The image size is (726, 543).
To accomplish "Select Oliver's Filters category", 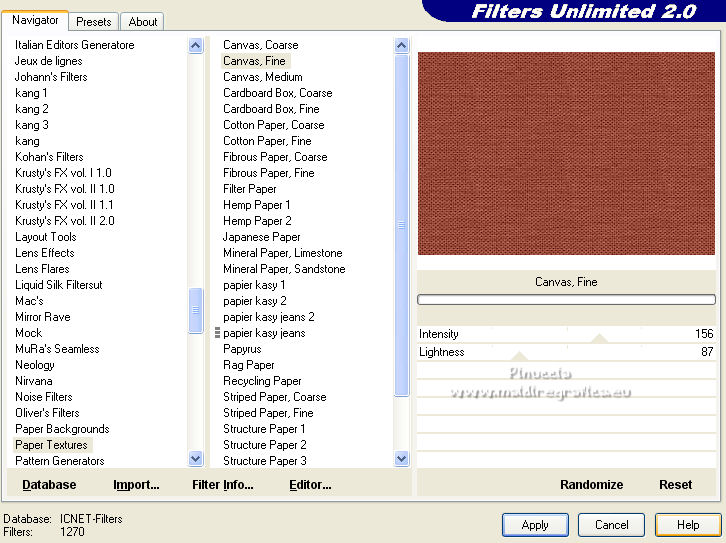I will tap(47, 413).
